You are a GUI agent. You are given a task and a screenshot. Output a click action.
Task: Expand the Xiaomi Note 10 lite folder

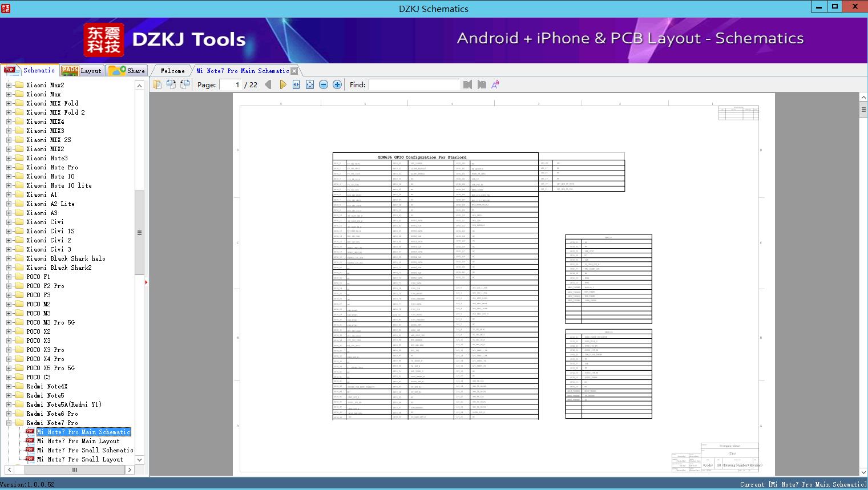pos(9,185)
